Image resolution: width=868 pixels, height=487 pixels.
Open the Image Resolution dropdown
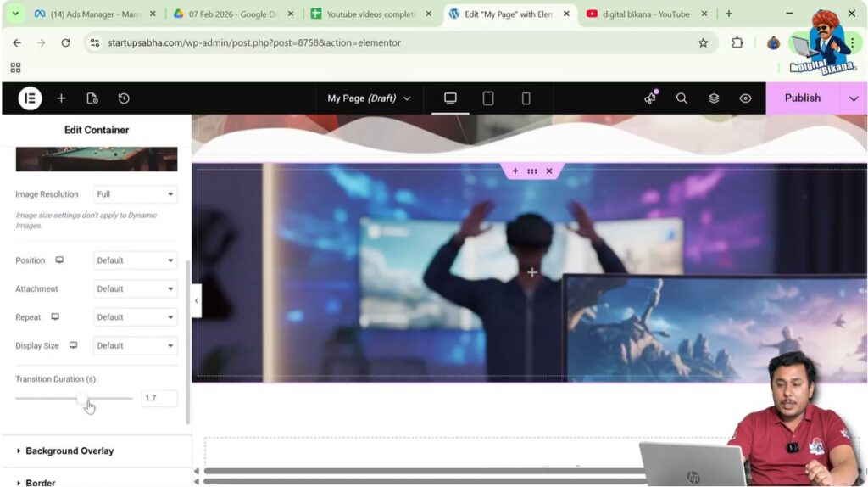[135, 194]
